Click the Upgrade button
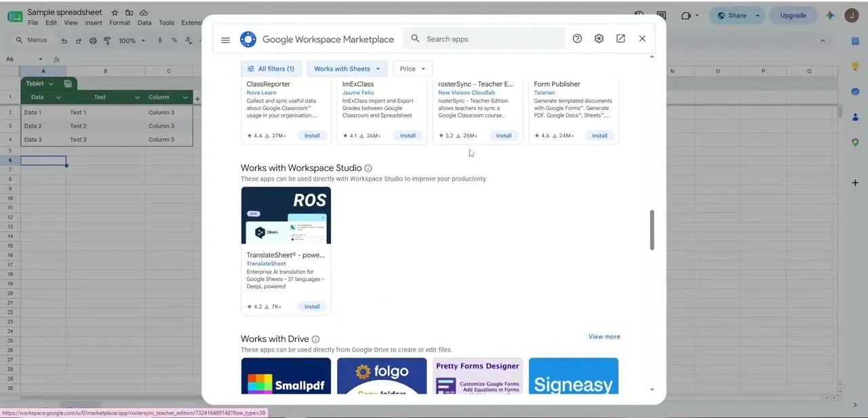868x418 pixels. (x=793, y=16)
